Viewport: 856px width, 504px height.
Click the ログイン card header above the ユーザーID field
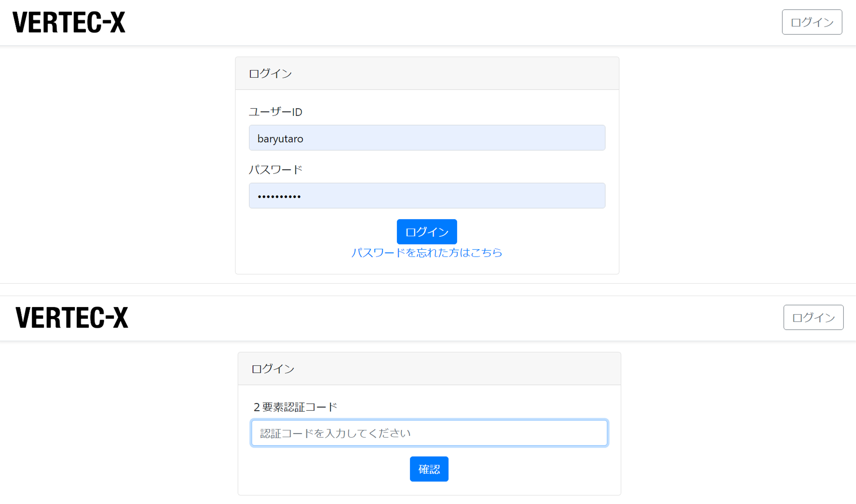tap(427, 73)
